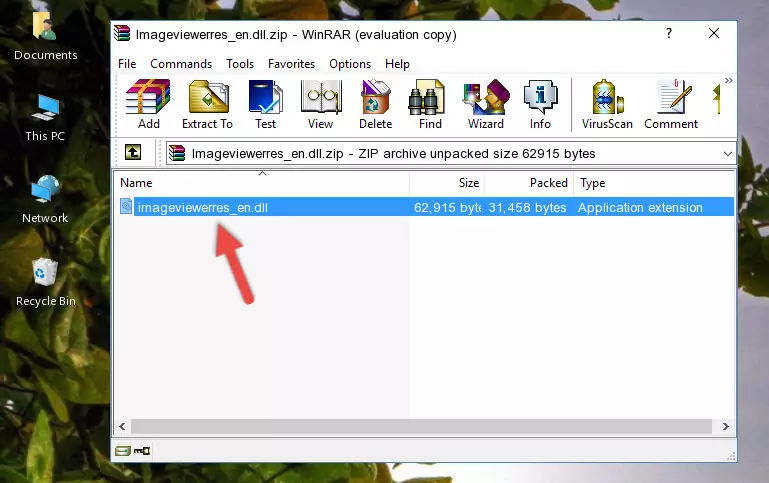Open the Tools menu
Viewport: 769px width, 483px height.
[240, 64]
